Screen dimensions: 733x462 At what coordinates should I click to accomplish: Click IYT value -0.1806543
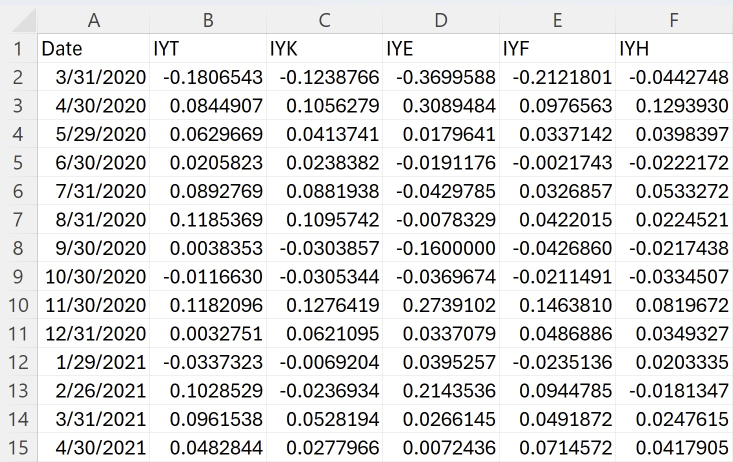pos(208,77)
